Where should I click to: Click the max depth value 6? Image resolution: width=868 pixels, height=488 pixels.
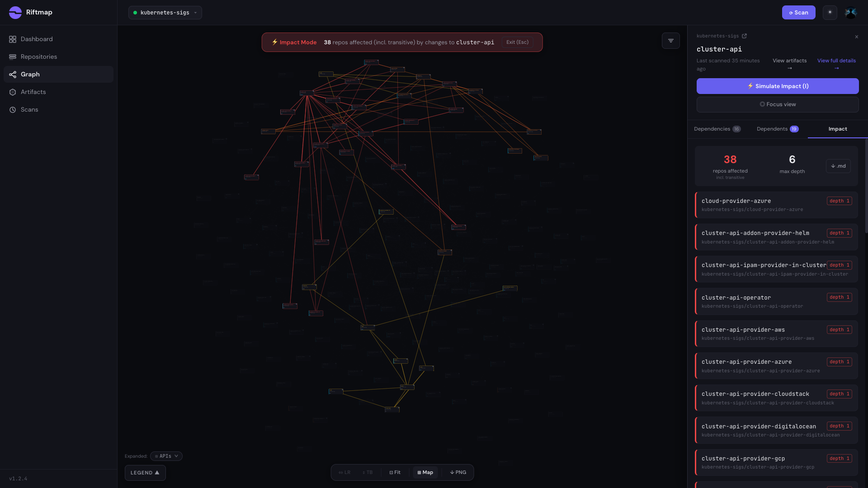tap(792, 160)
